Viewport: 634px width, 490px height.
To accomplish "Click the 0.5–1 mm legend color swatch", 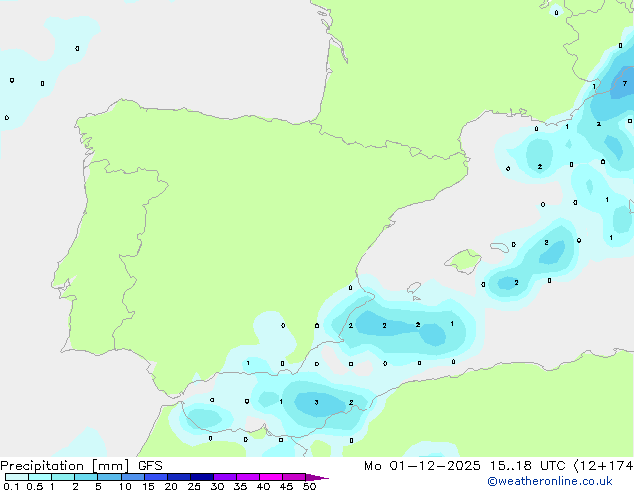I will [x=40, y=477].
